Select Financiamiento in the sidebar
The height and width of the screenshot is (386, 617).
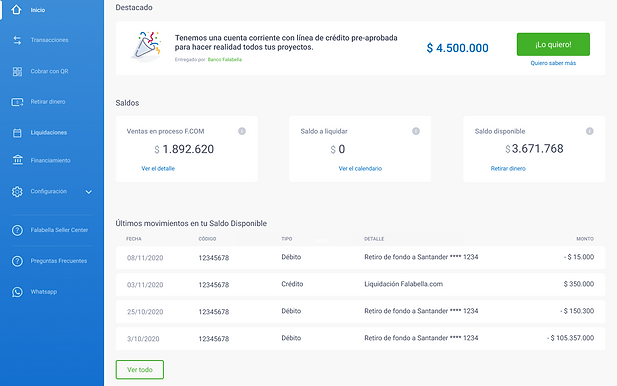point(50,161)
